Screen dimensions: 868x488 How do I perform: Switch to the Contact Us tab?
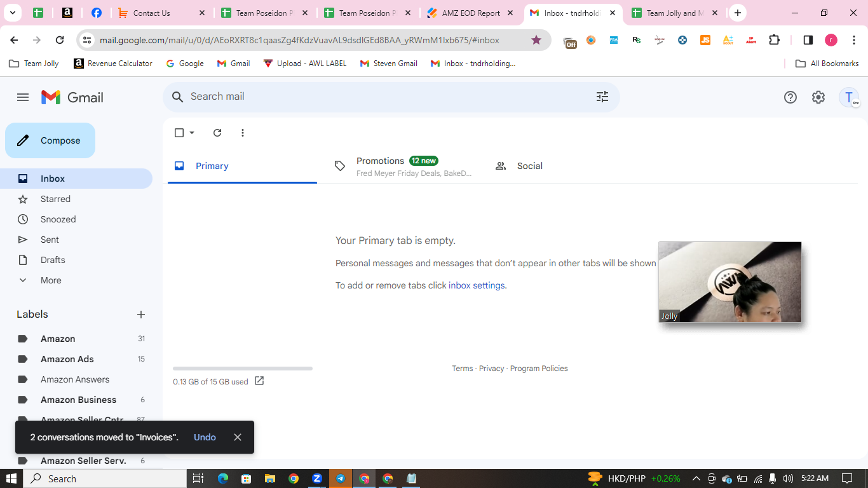pos(161,13)
